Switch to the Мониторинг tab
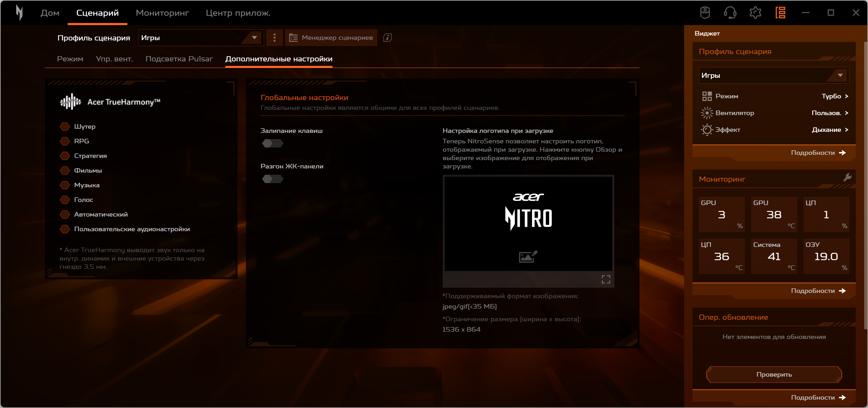868x408 pixels. [162, 13]
